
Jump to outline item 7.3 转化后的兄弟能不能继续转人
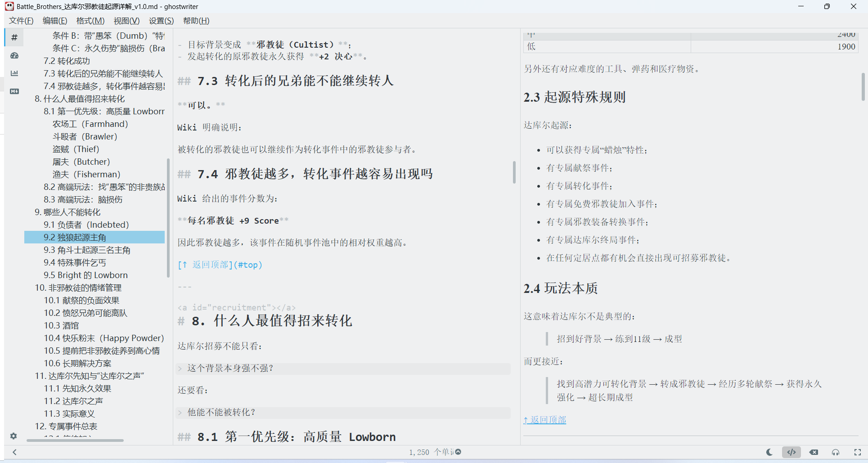(103, 73)
